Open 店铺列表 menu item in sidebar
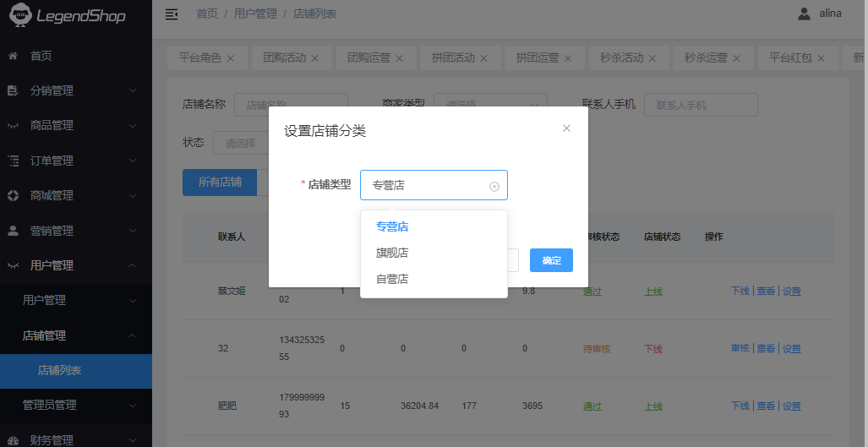The image size is (868, 447). pos(59,370)
